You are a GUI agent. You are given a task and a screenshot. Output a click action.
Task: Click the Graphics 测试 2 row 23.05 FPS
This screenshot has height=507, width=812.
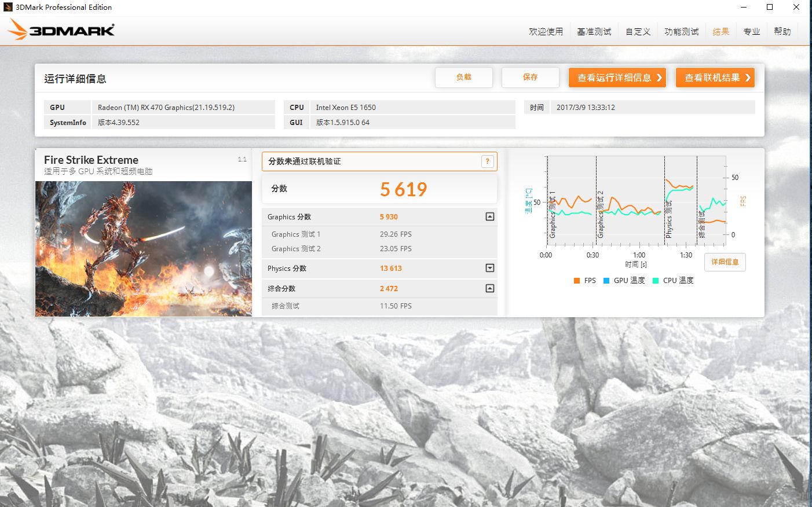coord(379,249)
